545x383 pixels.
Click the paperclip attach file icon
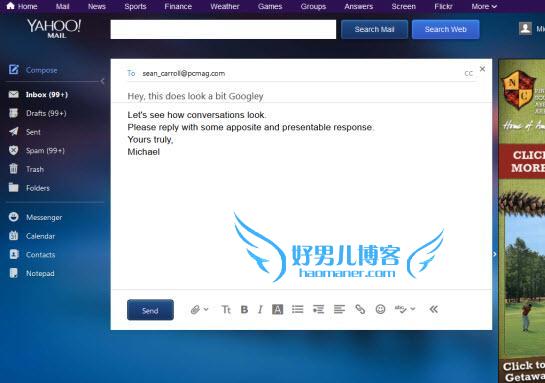tap(195, 309)
